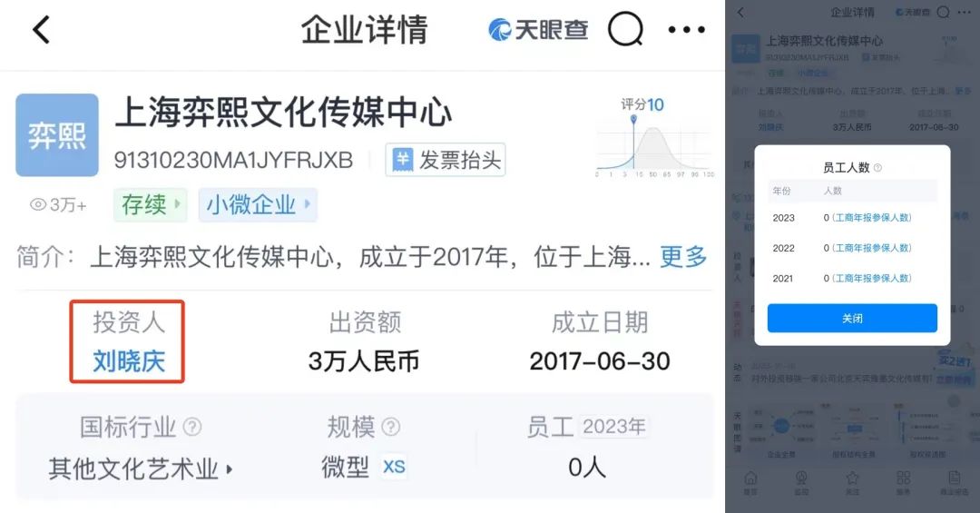Expand the 小微企业 tag
Screen dimensions: 980x513
pyautogui.click(x=258, y=204)
